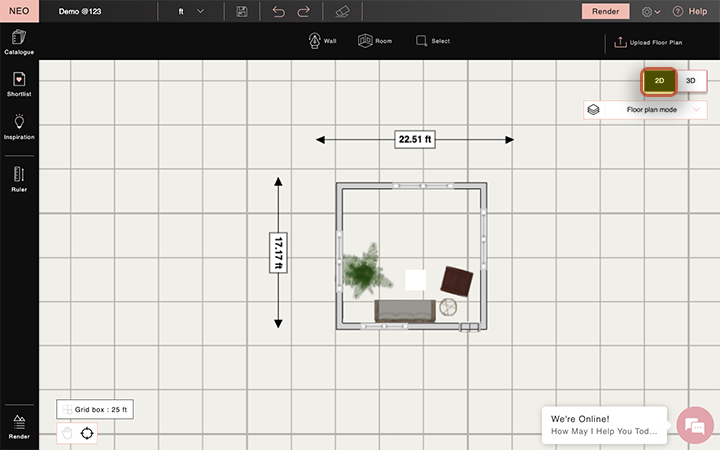Click the We're Online chat message
The height and width of the screenshot is (450, 720).
point(604,425)
